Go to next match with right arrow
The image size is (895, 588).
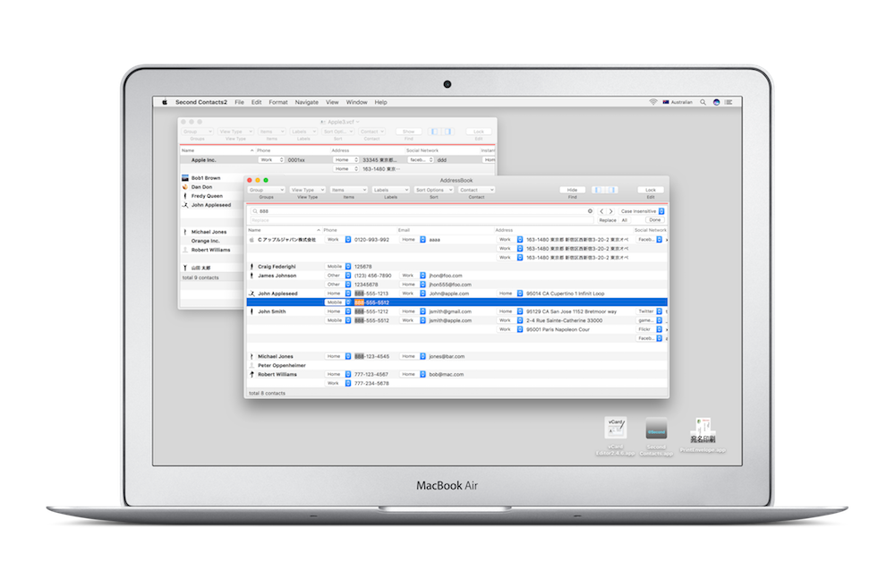(x=610, y=211)
